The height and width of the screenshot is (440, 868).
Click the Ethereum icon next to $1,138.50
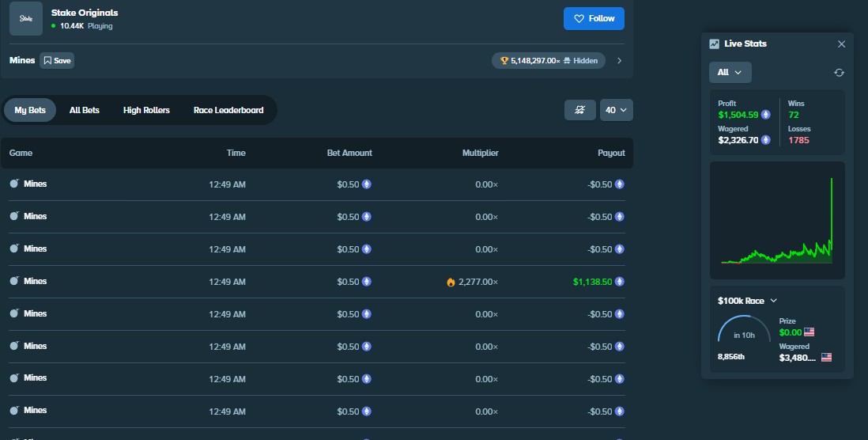(x=620, y=282)
